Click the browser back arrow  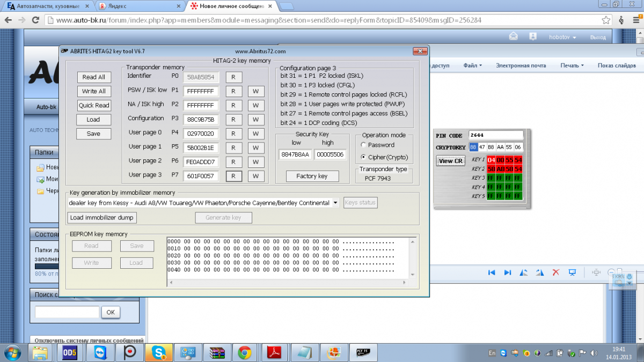[8, 20]
